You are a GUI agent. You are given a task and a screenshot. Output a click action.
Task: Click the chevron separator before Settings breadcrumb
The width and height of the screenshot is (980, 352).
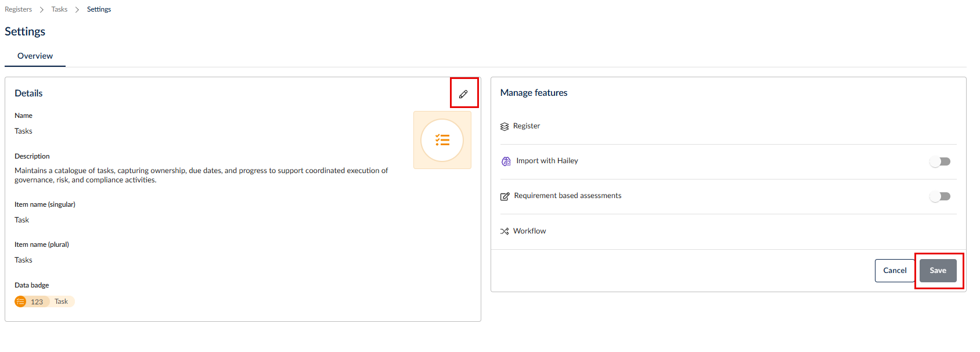point(77,10)
